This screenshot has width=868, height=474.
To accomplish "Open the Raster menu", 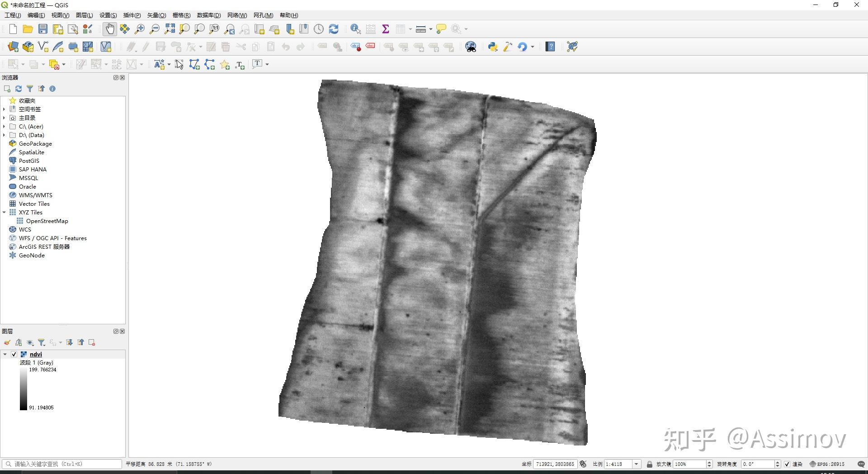I will tap(181, 15).
